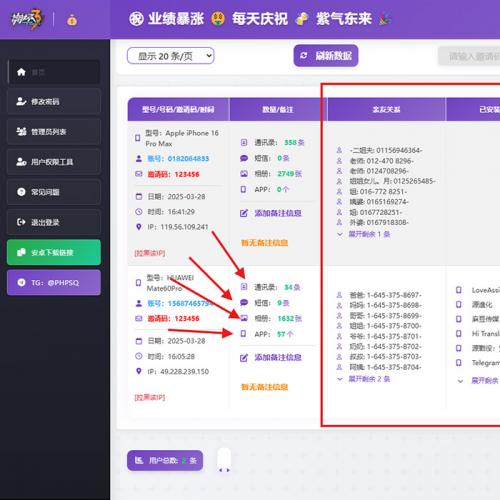Click 拉黑该IP link under IP 119.56.109.241

tap(150, 253)
